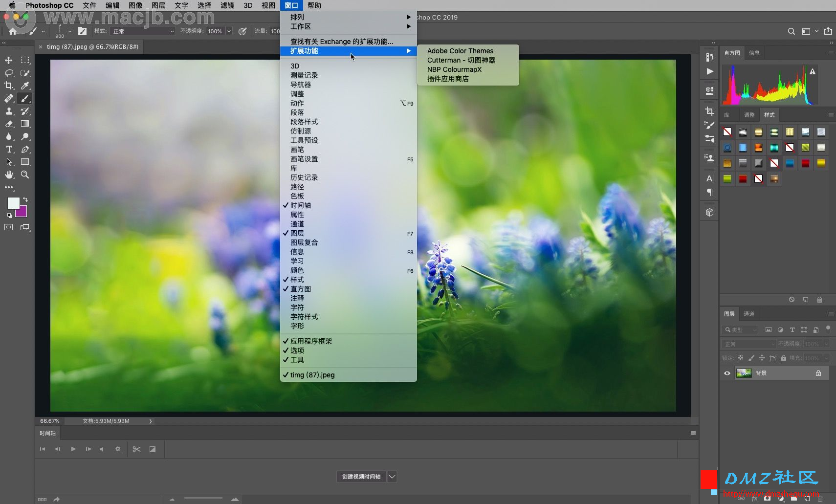Open the Histogram panel flyout menu
The image size is (836, 504).
831,53
